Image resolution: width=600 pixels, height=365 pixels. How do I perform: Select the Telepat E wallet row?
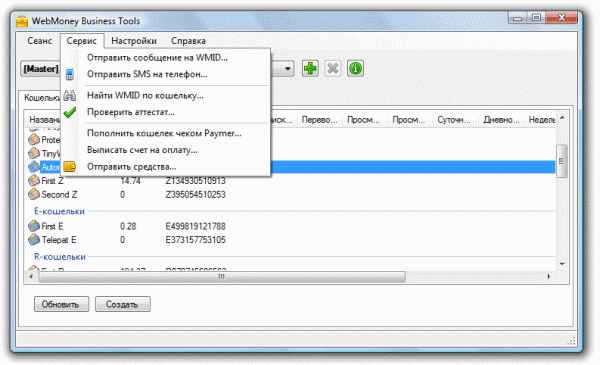click(291, 240)
